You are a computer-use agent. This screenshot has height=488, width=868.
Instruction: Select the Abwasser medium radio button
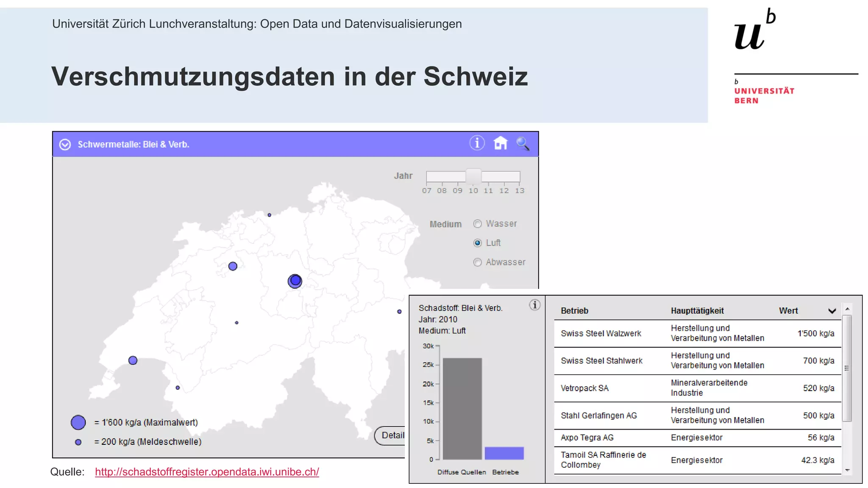pyautogui.click(x=478, y=262)
